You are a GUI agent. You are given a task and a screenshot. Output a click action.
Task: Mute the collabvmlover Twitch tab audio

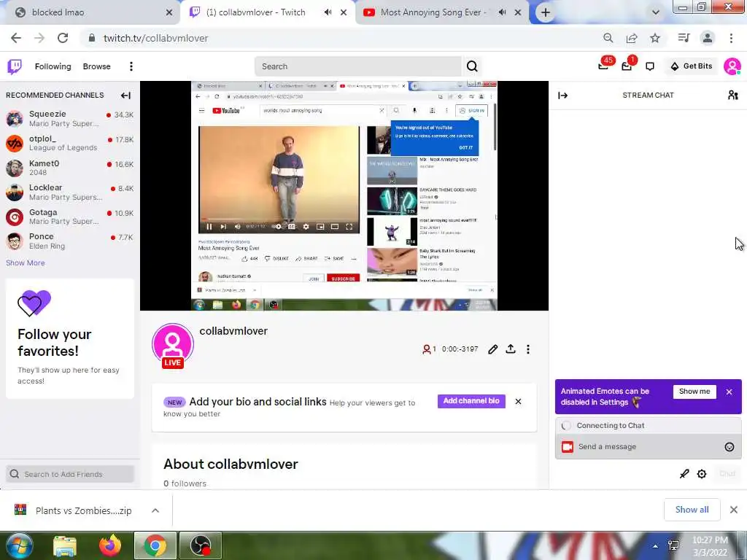click(328, 12)
